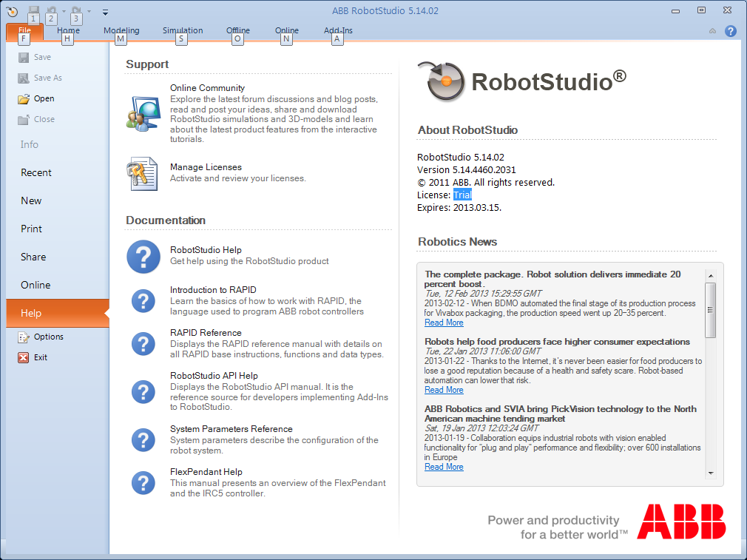Click the Save icon in quick access toolbar

[33, 10]
